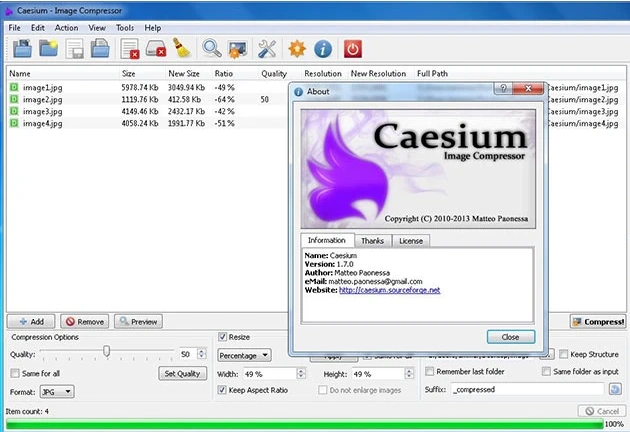Click the green icon beside image1.jpg
This screenshot has height=432, width=630.
(14, 87)
